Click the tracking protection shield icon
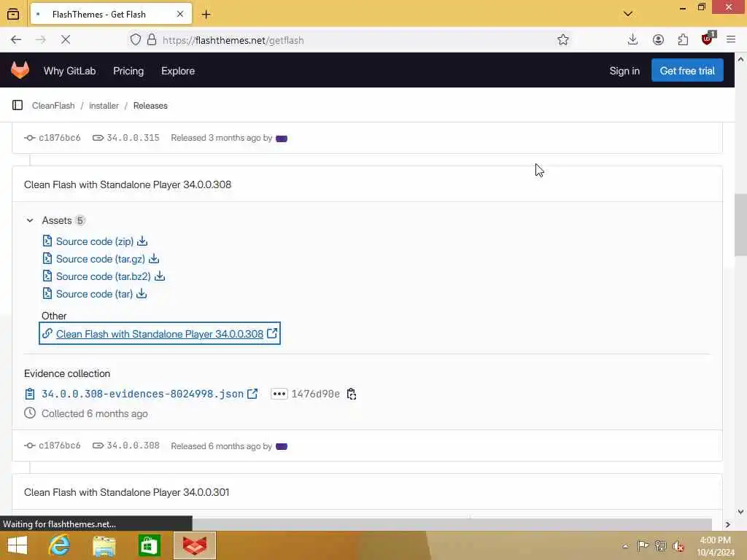This screenshot has height=560, width=747. [136, 40]
